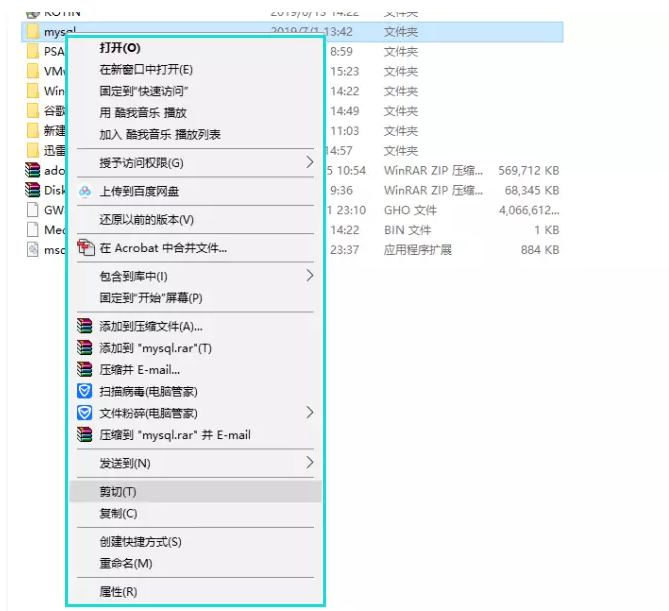Click the msc DLL file icon
This screenshot has width=669, height=611.
click(32, 250)
